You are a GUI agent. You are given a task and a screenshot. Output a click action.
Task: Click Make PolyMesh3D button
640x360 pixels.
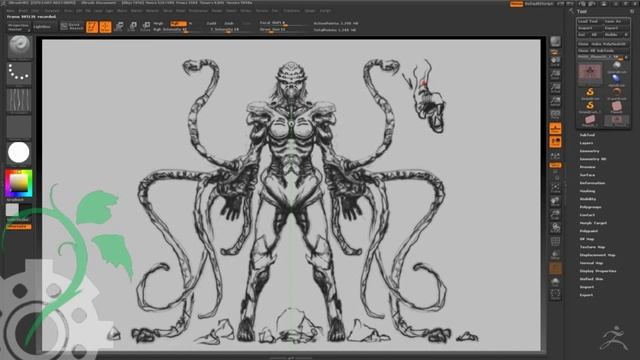[x=608, y=44]
